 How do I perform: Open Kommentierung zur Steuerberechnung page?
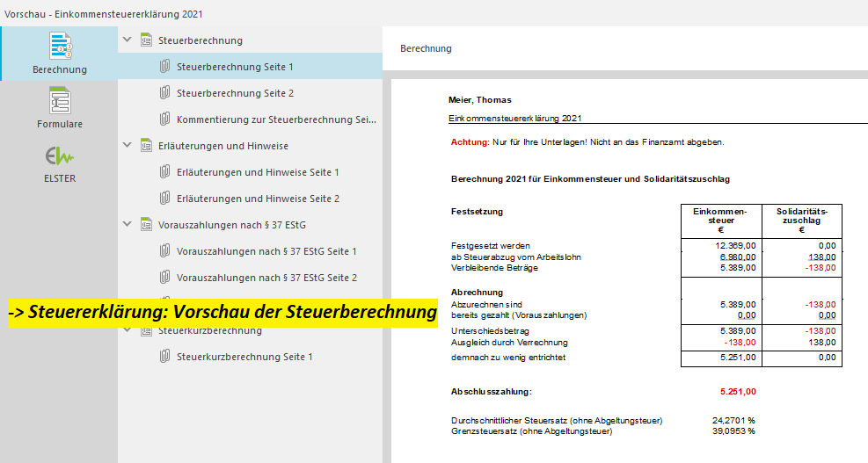276,119
